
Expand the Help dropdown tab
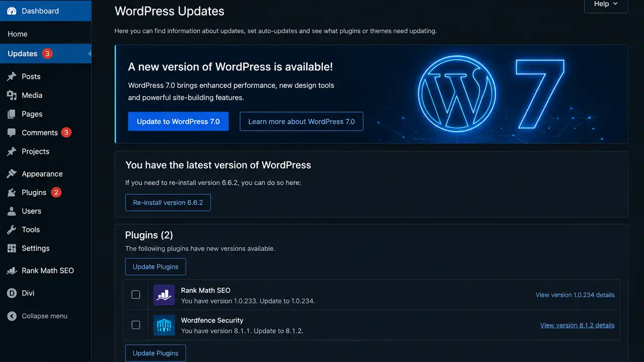pos(606,5)
